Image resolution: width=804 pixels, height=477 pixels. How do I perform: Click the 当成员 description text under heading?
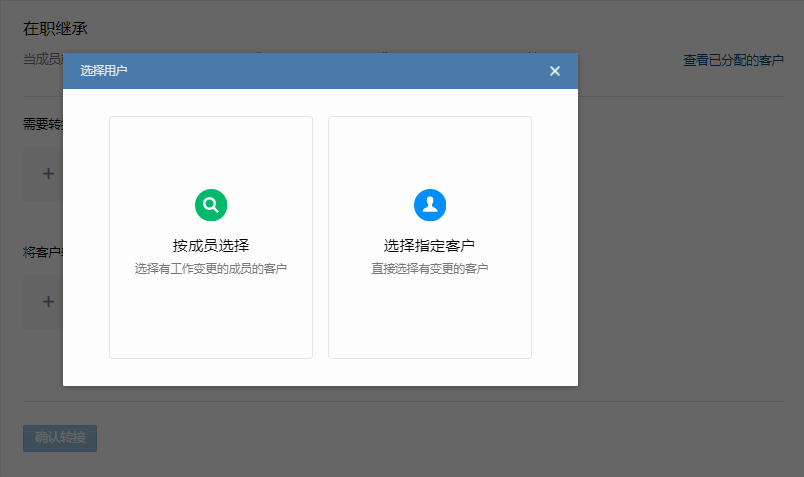pos(42,59)
